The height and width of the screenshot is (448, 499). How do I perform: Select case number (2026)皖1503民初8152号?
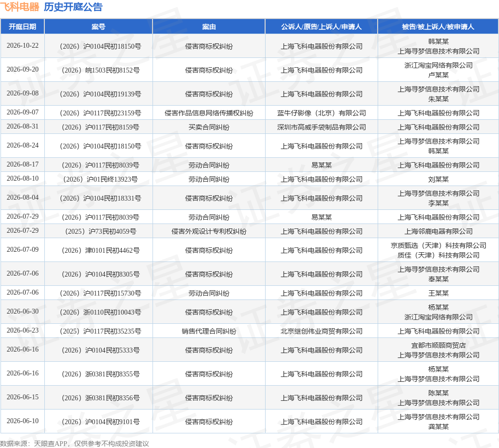coord(100,70)
